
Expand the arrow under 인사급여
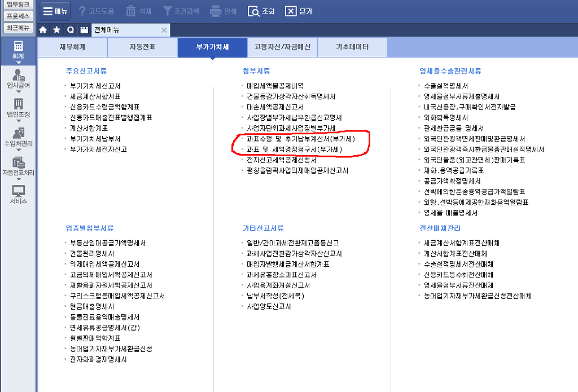coord(18,93)
